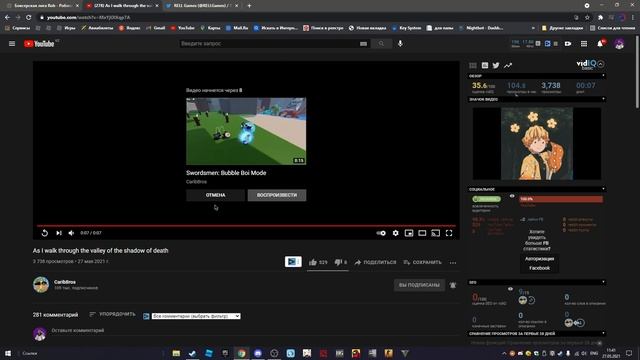The image size is (640, 360).
Task: Open the YouTube hamburger guide menu
Action: tap(12, 44)
